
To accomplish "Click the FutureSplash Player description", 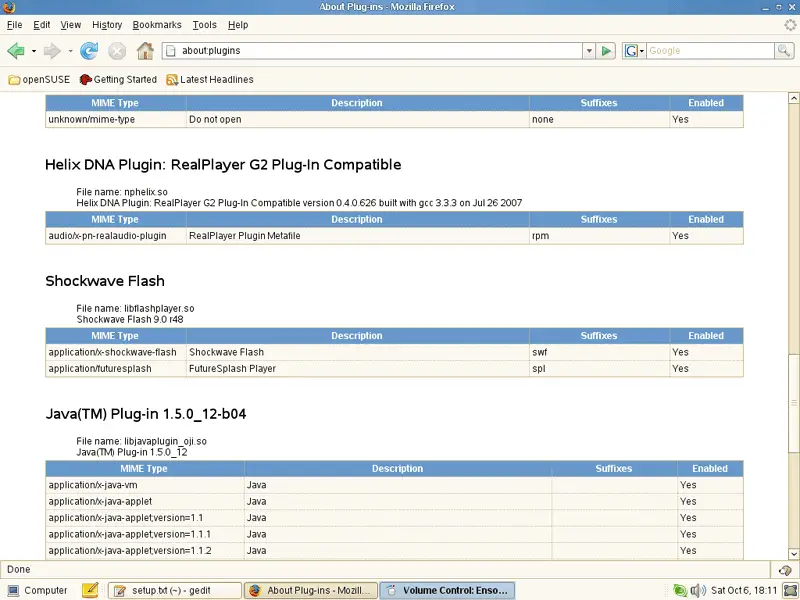I will 232,368.
